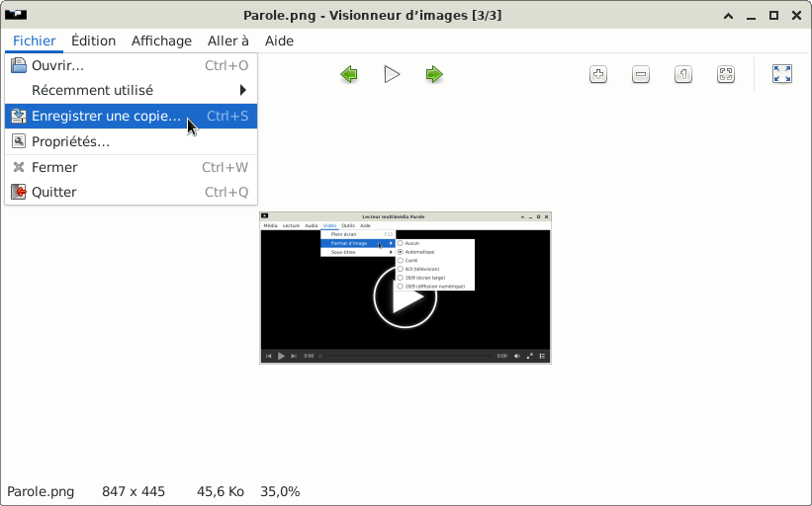Open the Affichage menu
This screenshot has height=506, width=812.
[161, 41]
